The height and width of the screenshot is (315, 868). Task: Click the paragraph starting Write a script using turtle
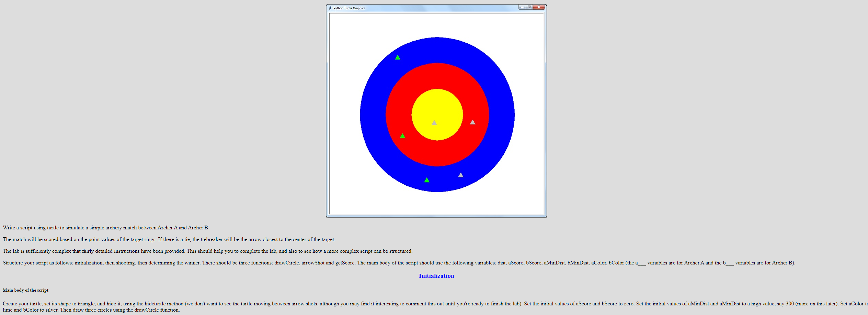tap(106, 228)
